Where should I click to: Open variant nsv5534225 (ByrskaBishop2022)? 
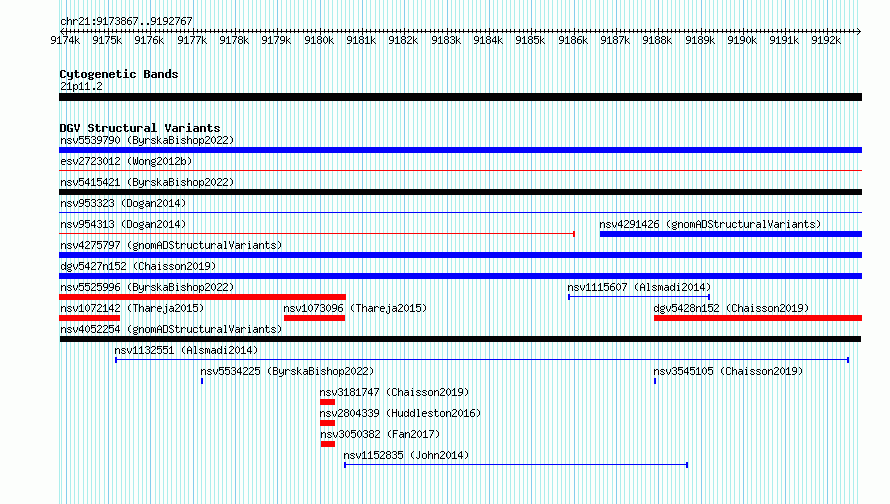coord(287,371)
